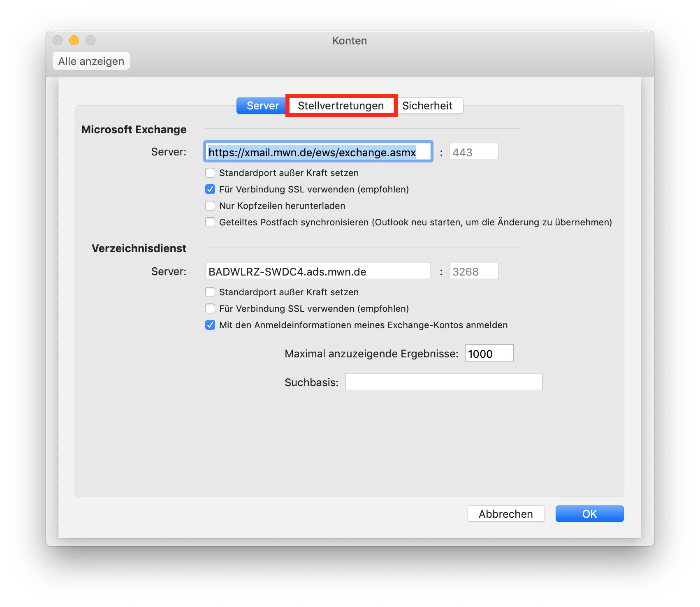This screenshot has width=700, height=607.
Task: Open the Sicherheit tab
Action: click(x=429, y=106)
